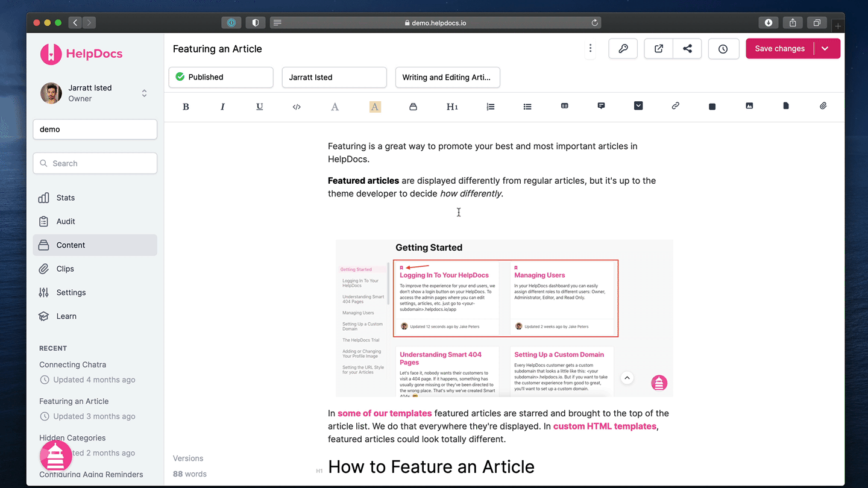Image resolution: width=868 pixels, height=488 pixels.
Task: Show Safari tab overview
Action: click(817, 23)
